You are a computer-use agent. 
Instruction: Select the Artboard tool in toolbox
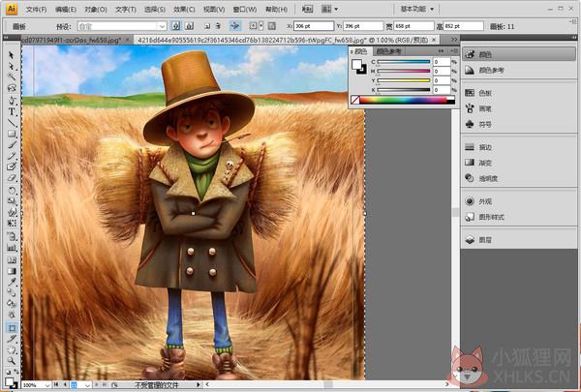[x=12, y=328]
